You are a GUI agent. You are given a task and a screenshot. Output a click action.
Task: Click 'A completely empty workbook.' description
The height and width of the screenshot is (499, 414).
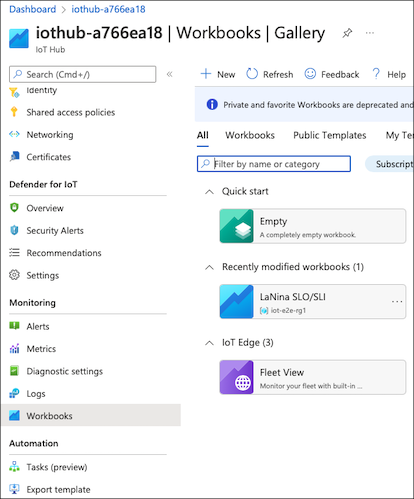tap(308, 235)
